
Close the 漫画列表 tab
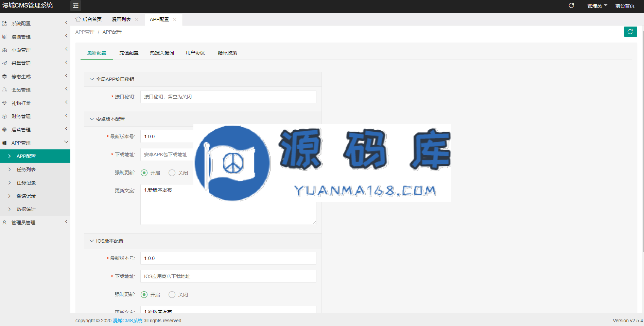[137, 19]
